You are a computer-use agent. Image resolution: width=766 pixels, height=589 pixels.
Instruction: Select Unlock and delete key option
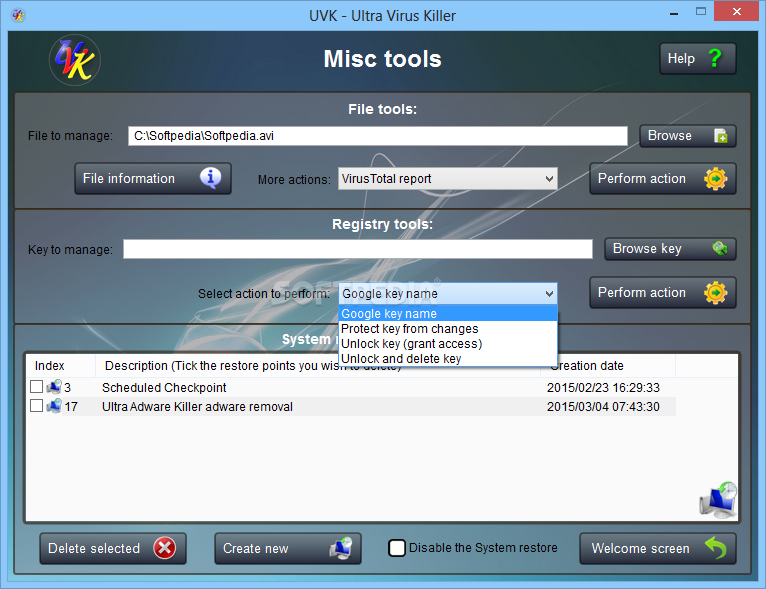[448, 358]
